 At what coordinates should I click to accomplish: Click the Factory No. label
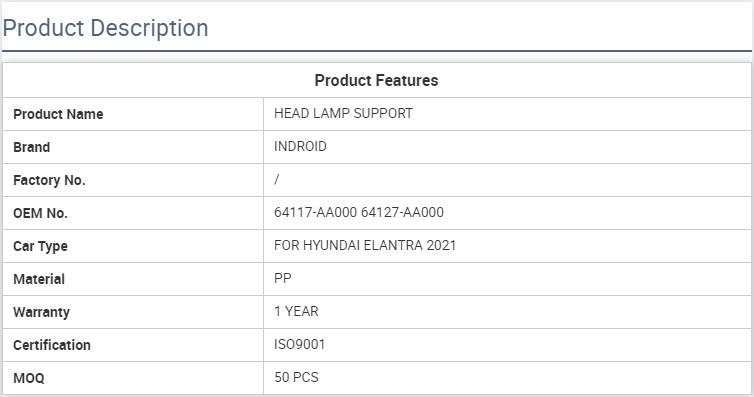click(49, 180)
